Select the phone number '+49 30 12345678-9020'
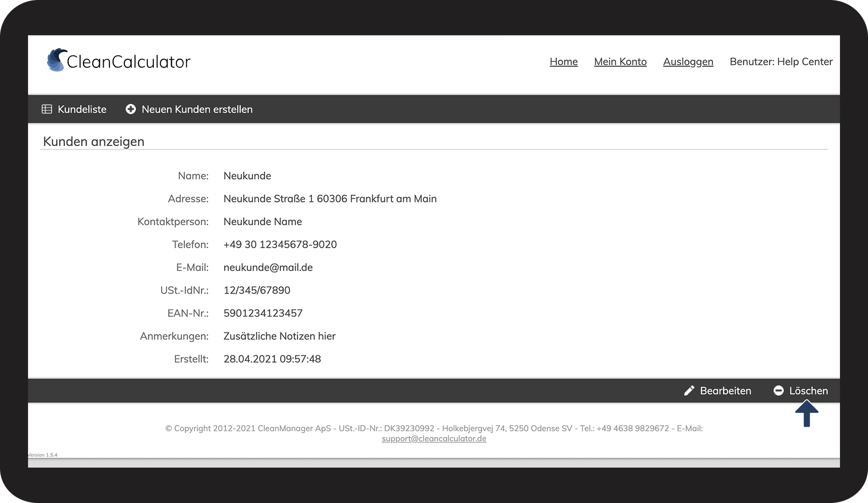868x503 pixels. 280,244
